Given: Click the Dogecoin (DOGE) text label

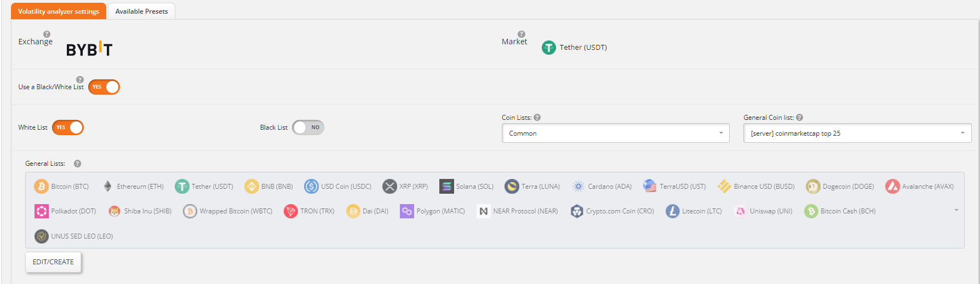Looking at the screenshot, I should [x=849, y=187].
